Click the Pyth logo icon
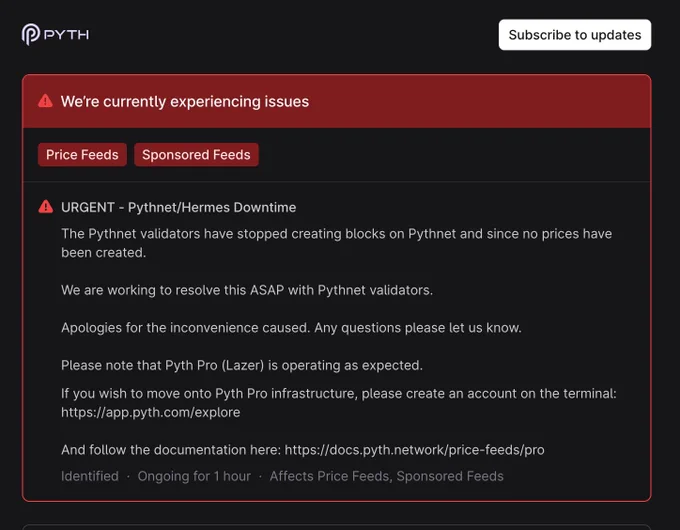The image size is (680, 530). pos(31,34)
